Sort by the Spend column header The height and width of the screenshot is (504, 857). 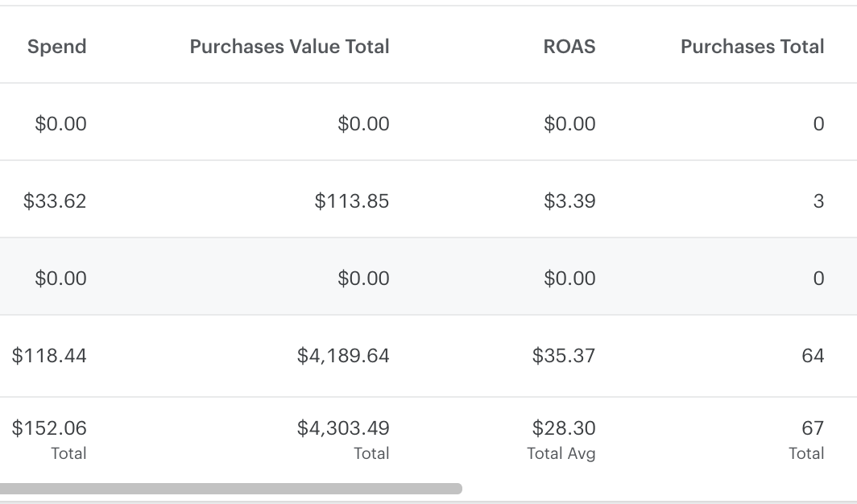[57, 47]
